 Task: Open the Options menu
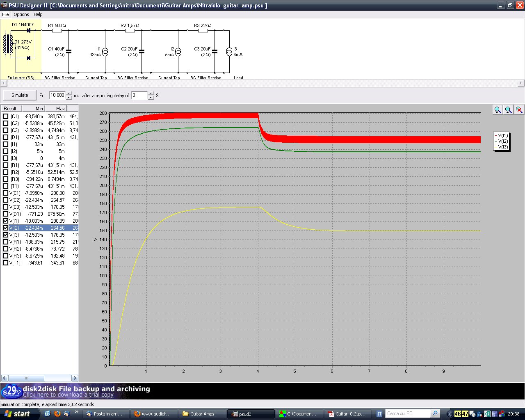click(x=21, y=14)
